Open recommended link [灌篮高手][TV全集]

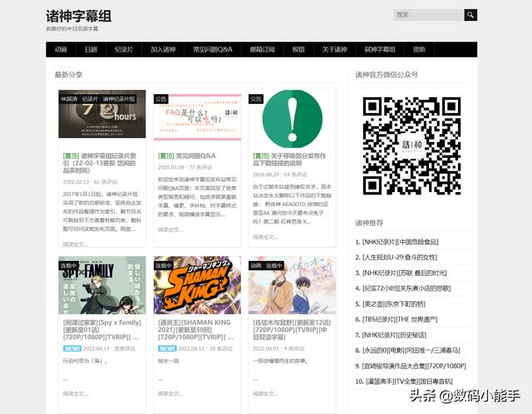pyautogui.click(x=405, y=381)
